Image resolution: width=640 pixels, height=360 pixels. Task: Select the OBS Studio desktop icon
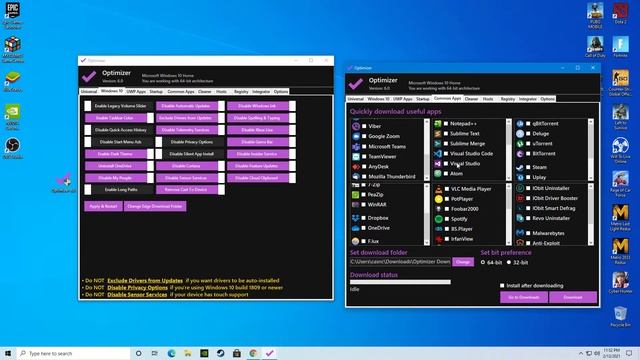coord(13,147)
